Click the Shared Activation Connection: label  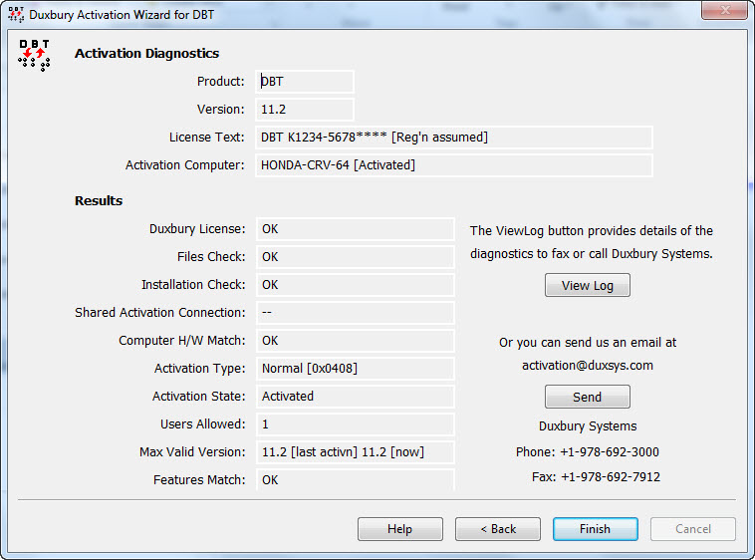point(159,313)
